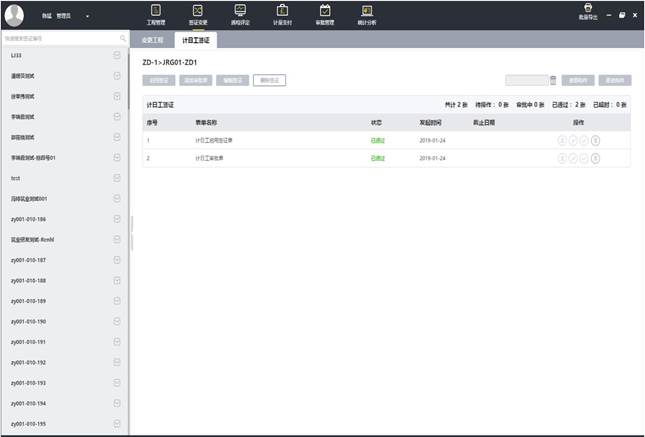Open 统计分析 statistics icon
Image resolution: width=645 pixels, height=437 pixels.
coord(365,13)
